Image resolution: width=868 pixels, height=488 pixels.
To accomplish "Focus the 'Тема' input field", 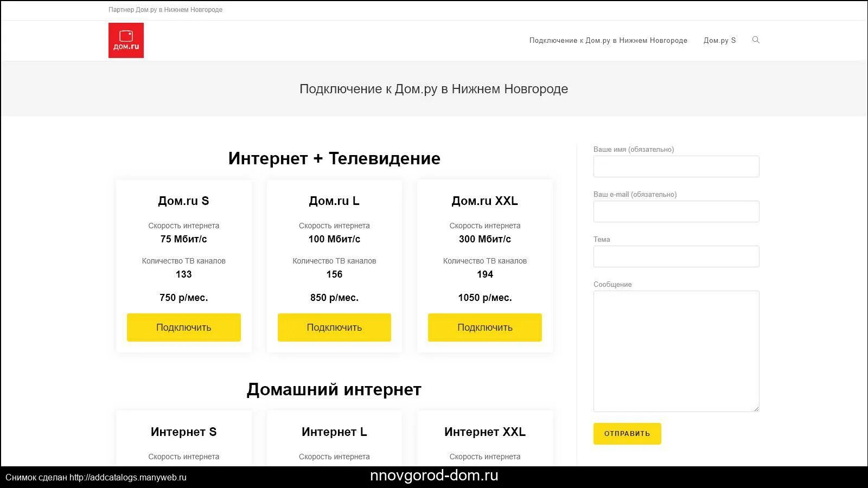I will pos(676,256).
